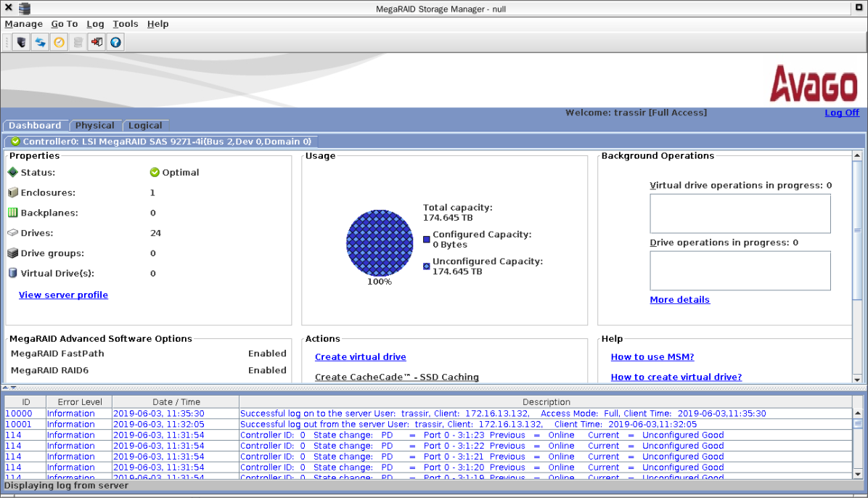The image size is (868, 498).
Task: Click the Log Off link
Action: (x=842, y=113)
